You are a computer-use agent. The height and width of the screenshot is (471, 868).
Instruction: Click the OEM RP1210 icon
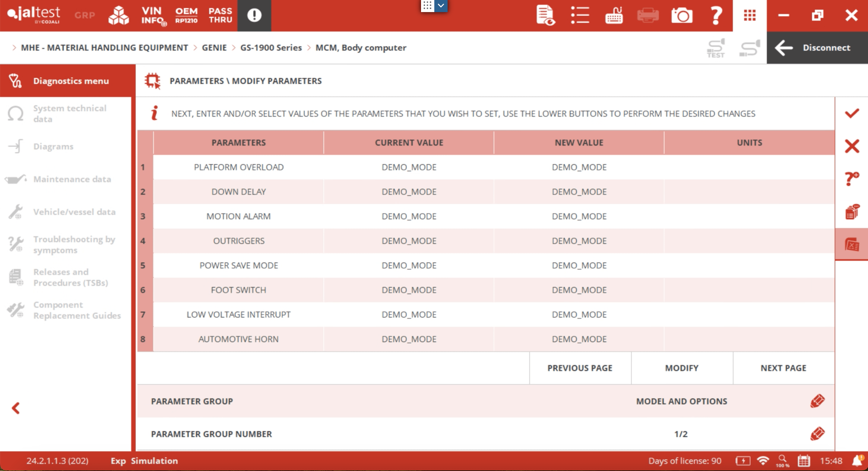(x=186, y=15)
